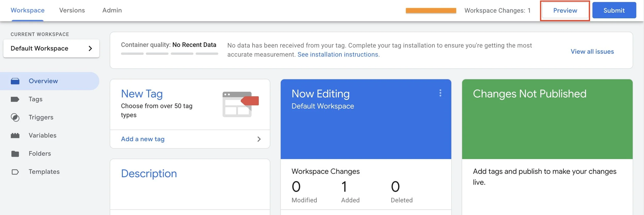Click the Tags label icon in sidebar
Image resolution: width=644 pixels, height=215 pixels.
click(x=15, y=99)
